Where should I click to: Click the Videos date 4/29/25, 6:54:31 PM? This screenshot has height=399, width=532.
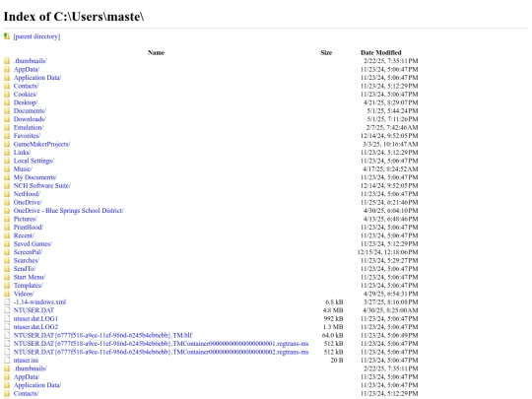click(x=390, y=294)
